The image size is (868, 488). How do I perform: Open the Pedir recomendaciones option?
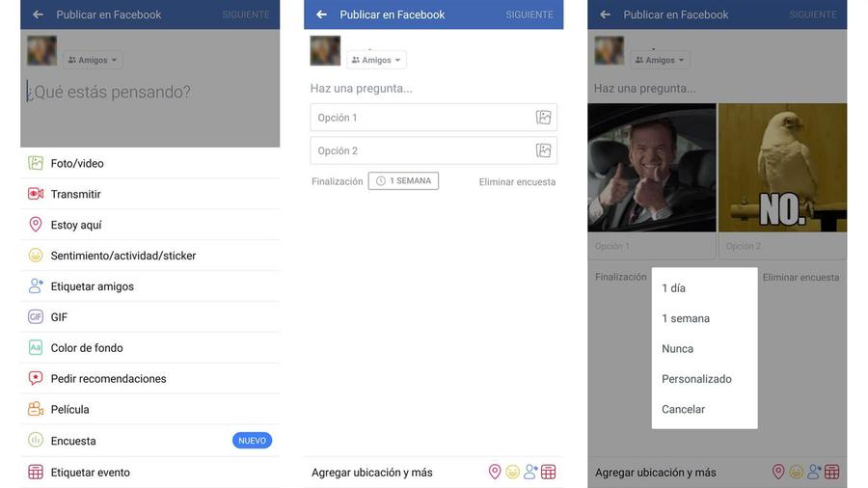108,379
